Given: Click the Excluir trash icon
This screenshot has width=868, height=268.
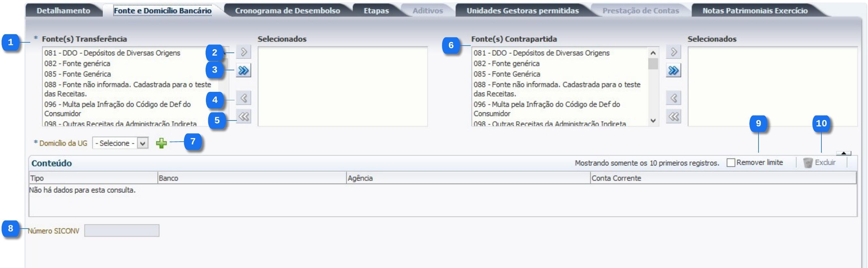Looking at the screenshot, I should (808, 163).
